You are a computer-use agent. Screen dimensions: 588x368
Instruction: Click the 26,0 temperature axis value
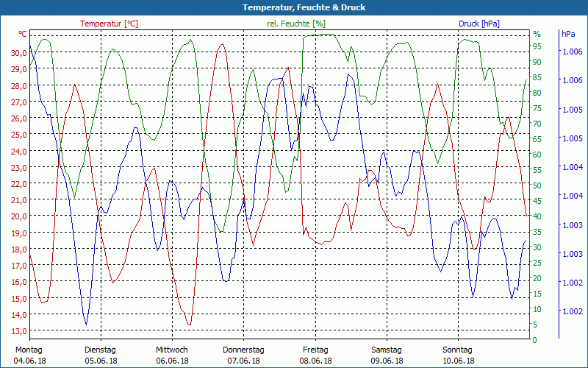pos(19,118)
